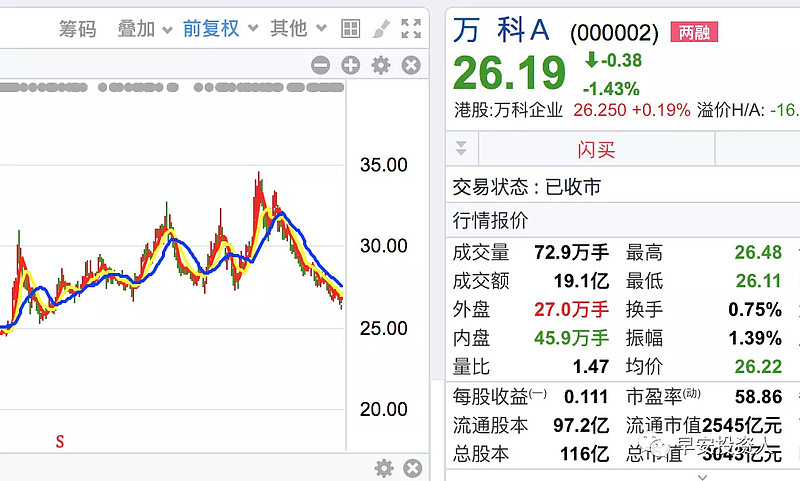Click the H-share price 26.250
The width and height of the screenshot is (800, 481).
coord(599,110)
